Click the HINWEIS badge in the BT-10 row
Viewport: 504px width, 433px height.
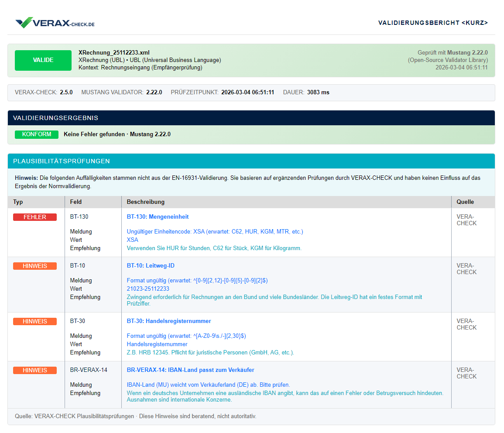35,266
